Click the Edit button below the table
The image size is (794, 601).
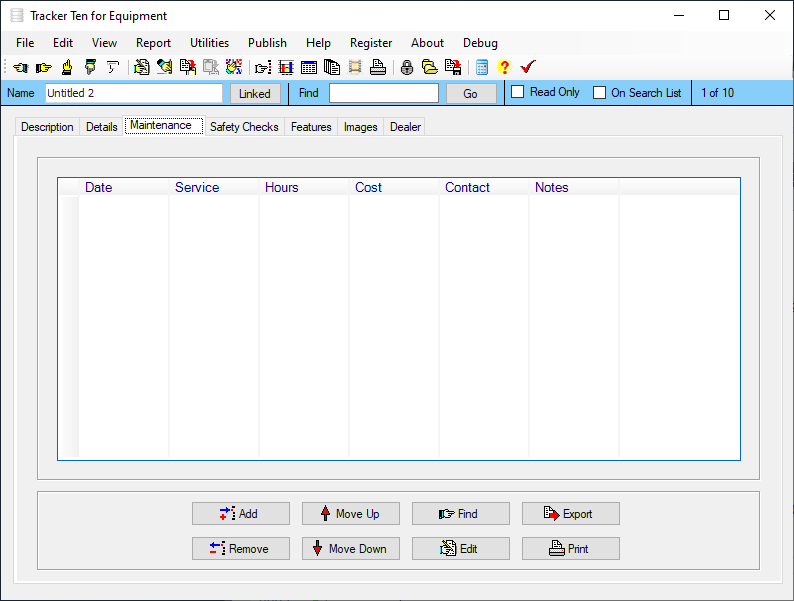[461, 548]
